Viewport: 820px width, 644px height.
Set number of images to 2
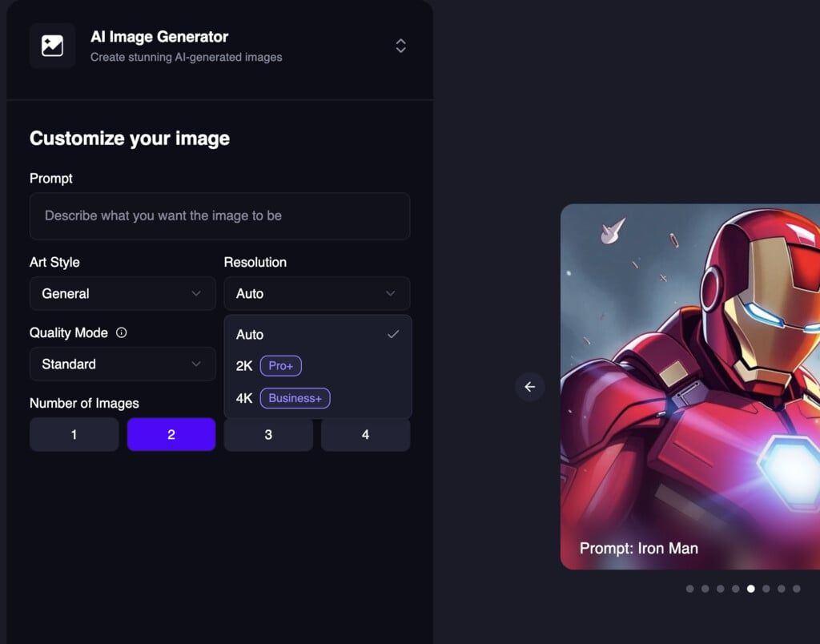(x=171, y=435)
